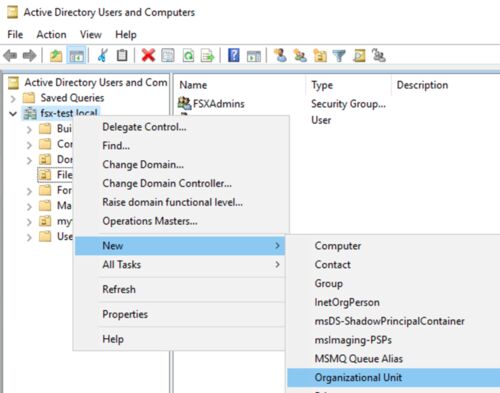Click the blue Help question mark icon
500x393 pixels.
(234, 55)
